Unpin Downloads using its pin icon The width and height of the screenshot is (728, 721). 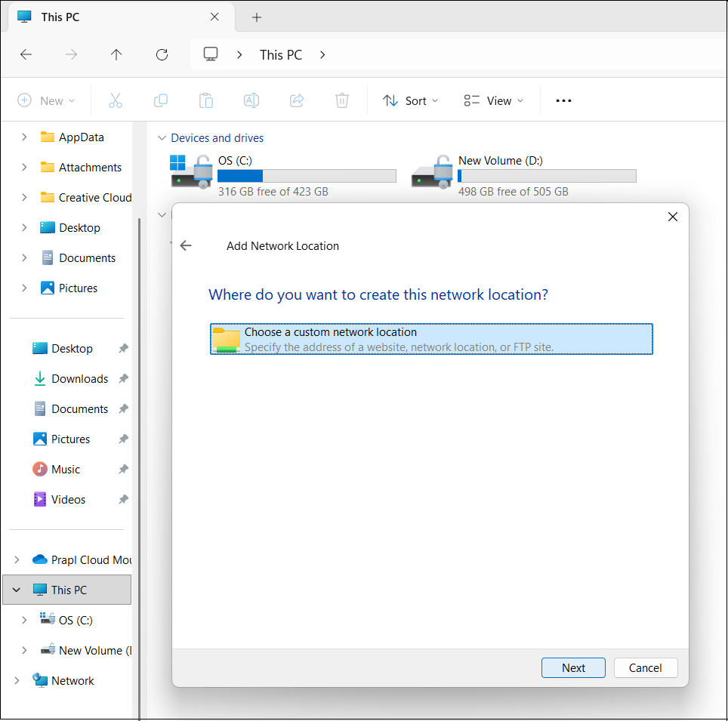pos(123,378)
